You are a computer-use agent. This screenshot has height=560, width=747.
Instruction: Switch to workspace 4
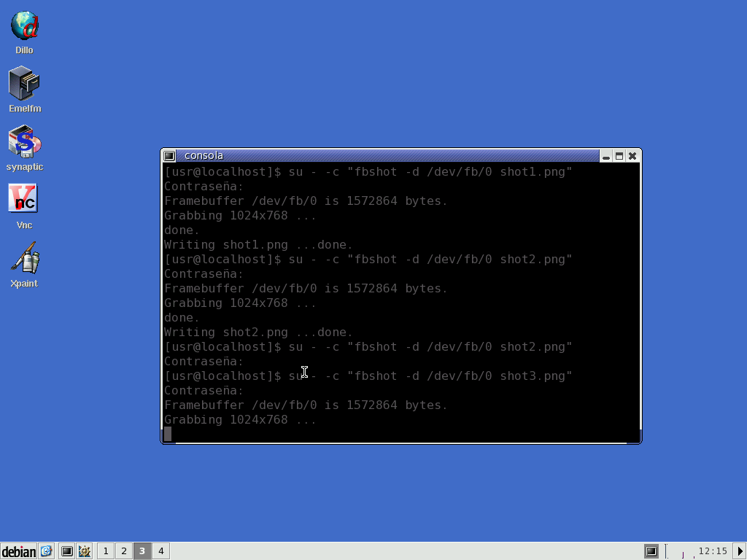coord(160,551)
